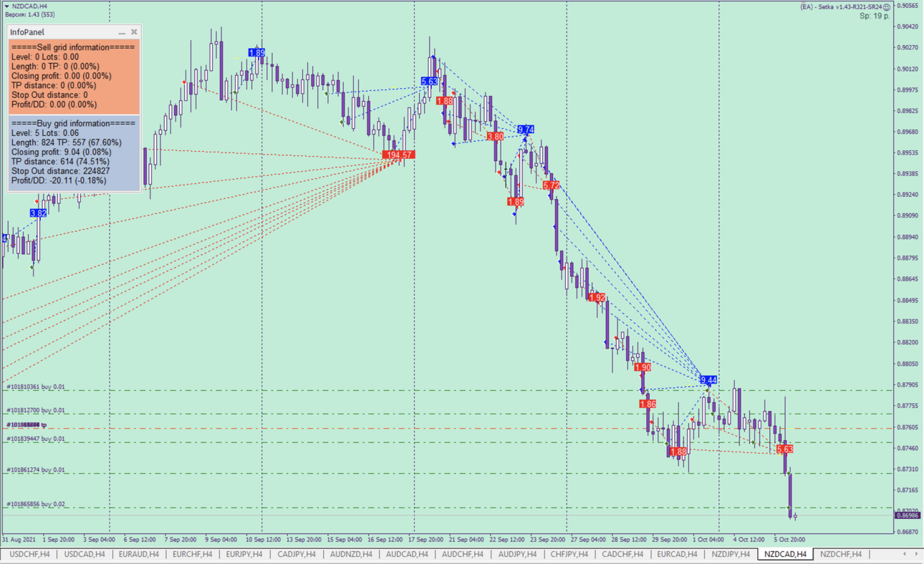Screen dimensions: 924x564
Task: Open the EURCHF,H4 chart tab
Action: click(193, 554)
